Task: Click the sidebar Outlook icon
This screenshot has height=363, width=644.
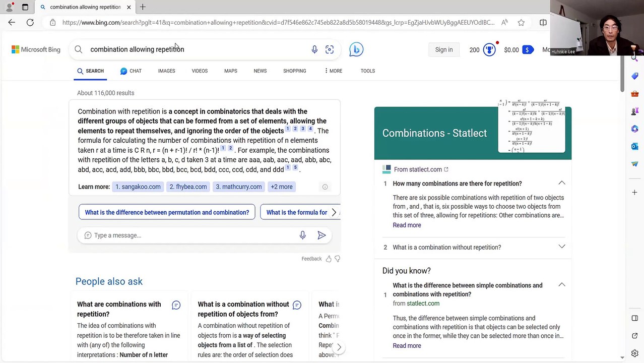Action: [x=635, y=146]
